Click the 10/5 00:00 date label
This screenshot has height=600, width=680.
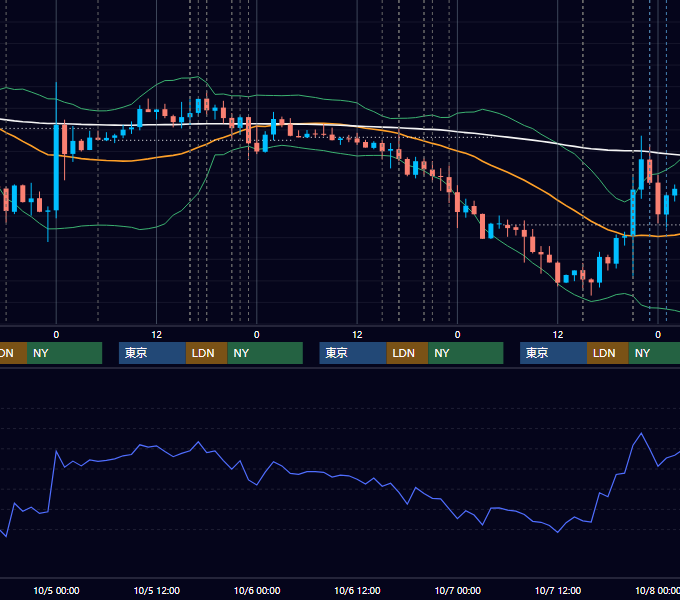pyautogui.click(x=56, y=590)
